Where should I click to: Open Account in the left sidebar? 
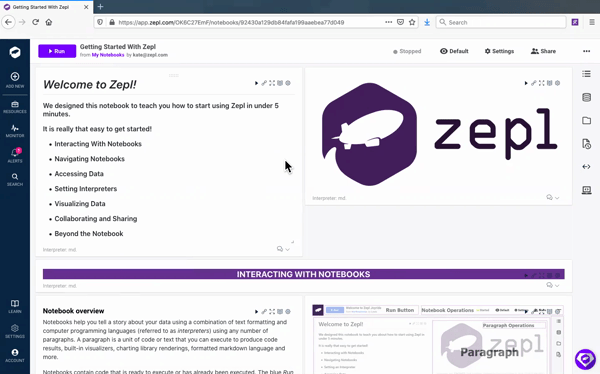[x=15, y=355]
